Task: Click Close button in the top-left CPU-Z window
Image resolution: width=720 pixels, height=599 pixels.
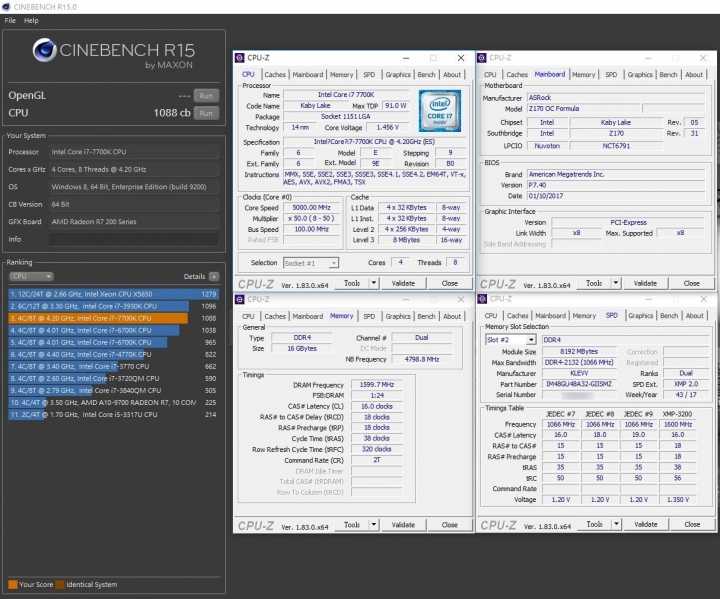Action: click(x=450, y=283)
